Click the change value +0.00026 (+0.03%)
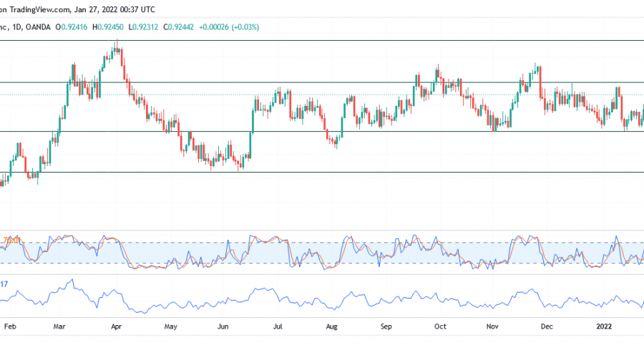Screen dimensions: 644x358 pos(229,27)
